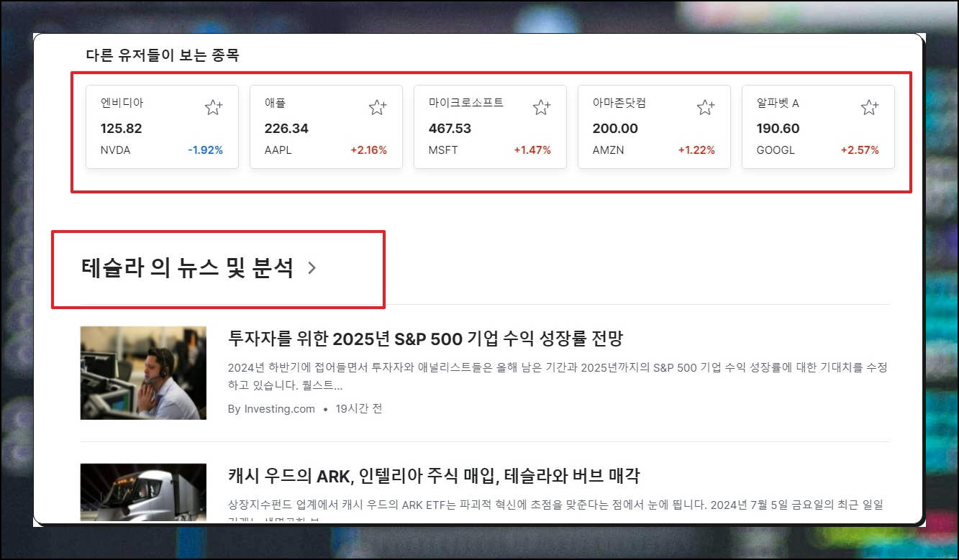The image size is (959, 560).
Task: Click the +1.47% change value
Action: pos(532,150)
